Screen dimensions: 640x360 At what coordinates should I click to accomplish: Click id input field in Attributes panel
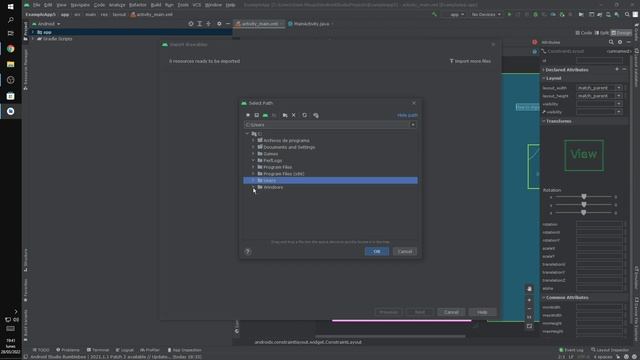point(600,60)
